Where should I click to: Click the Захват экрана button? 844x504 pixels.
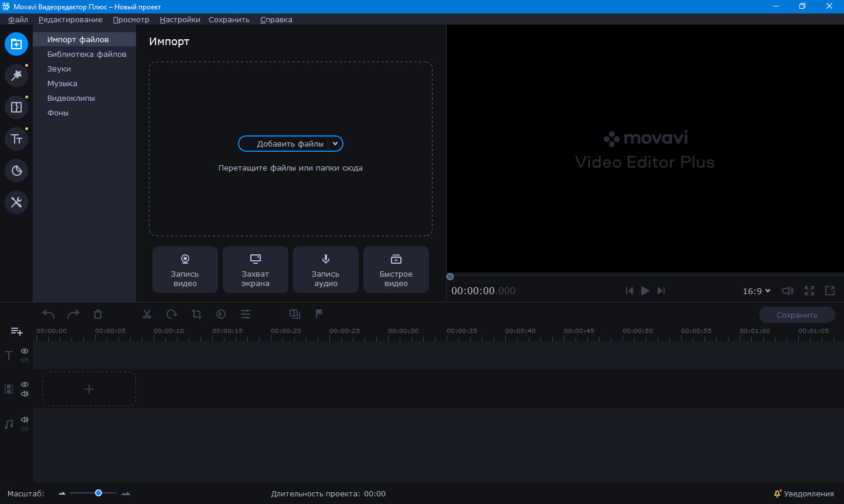pos(256,270)
